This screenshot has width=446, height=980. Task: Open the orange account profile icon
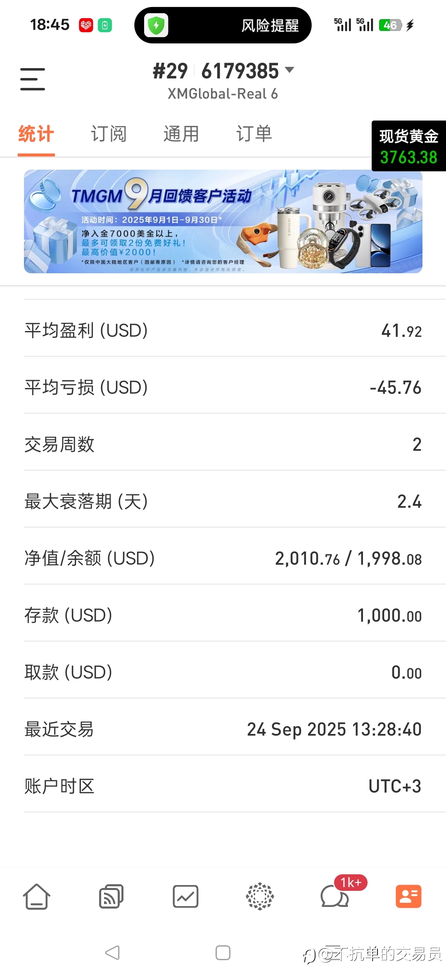[x=408, y=897]
